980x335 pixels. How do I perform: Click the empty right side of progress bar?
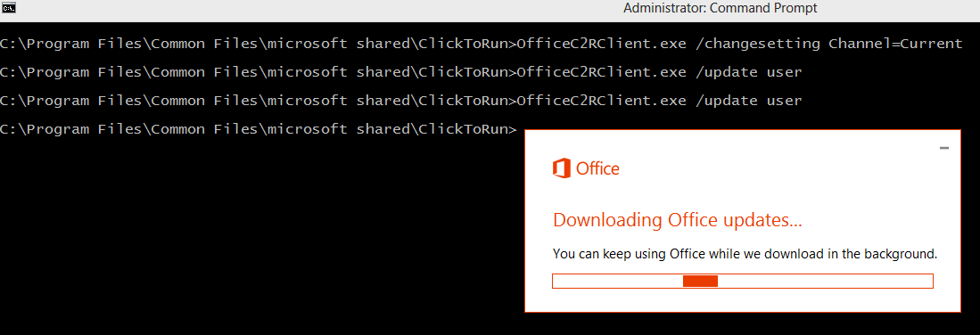pos(825,282)
